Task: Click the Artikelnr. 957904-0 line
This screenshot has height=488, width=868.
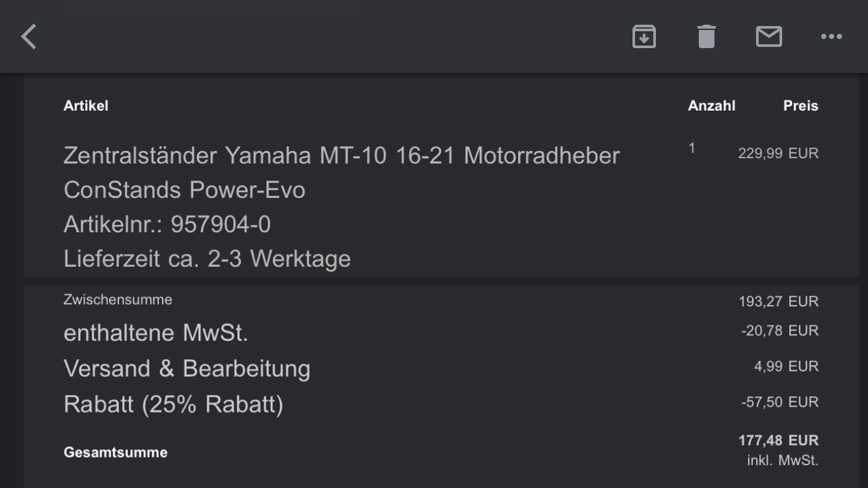Action: [x=167, y=224]
